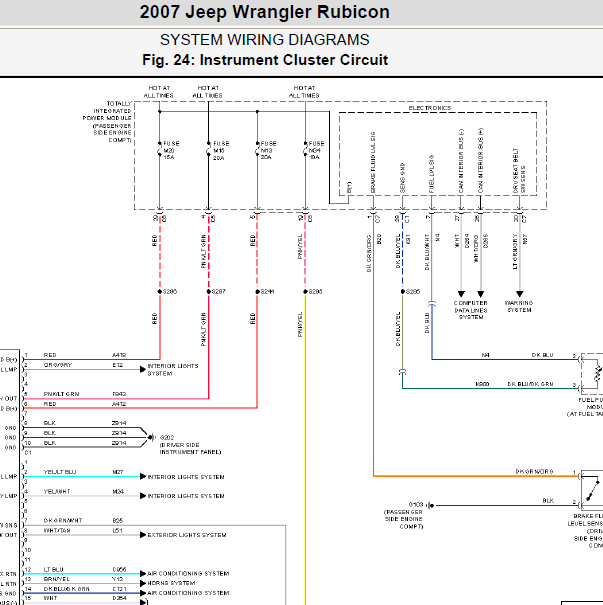Click the FUSE M15 20A label
Screen dimensions: 603x605
[x=221, y=150]
